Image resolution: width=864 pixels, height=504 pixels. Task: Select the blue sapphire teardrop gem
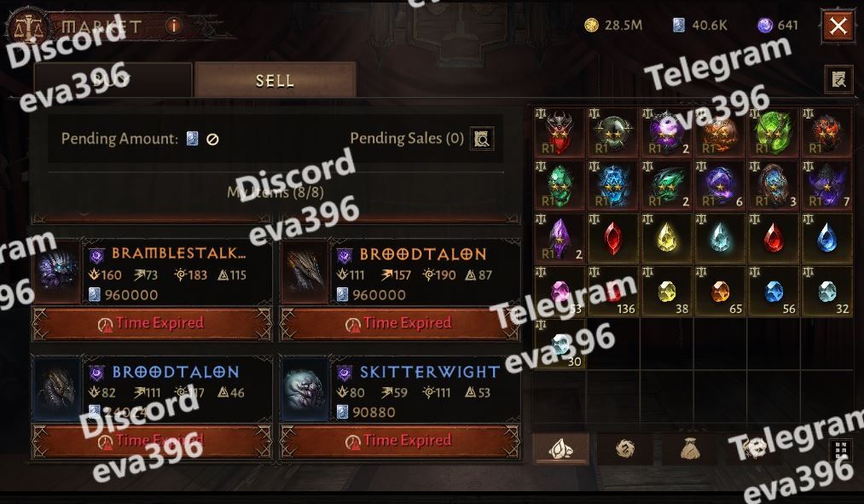[x=826, y=239]
